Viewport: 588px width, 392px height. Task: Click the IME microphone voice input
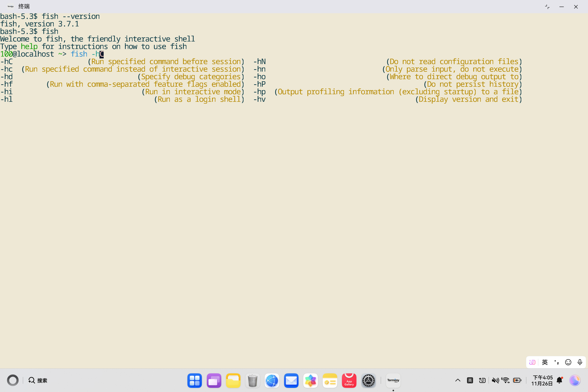(x=580, y=362)
